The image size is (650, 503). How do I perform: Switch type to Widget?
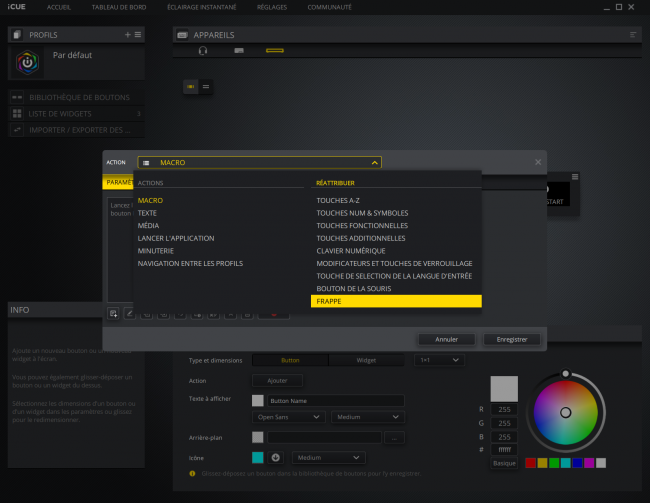[x=366, y=360]
